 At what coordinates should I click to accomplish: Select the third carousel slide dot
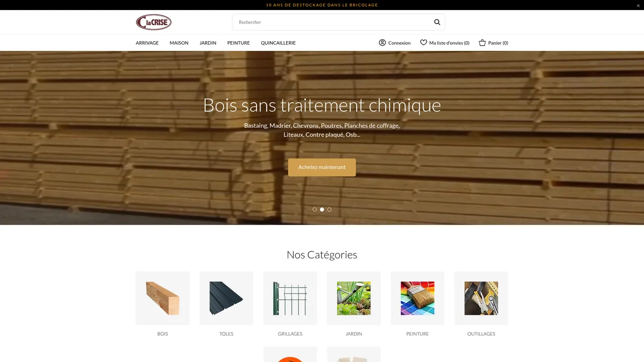click(x=330, y=210)
